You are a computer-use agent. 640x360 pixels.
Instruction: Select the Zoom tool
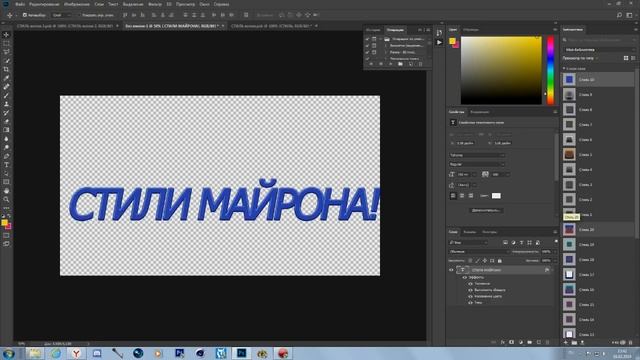6,199
